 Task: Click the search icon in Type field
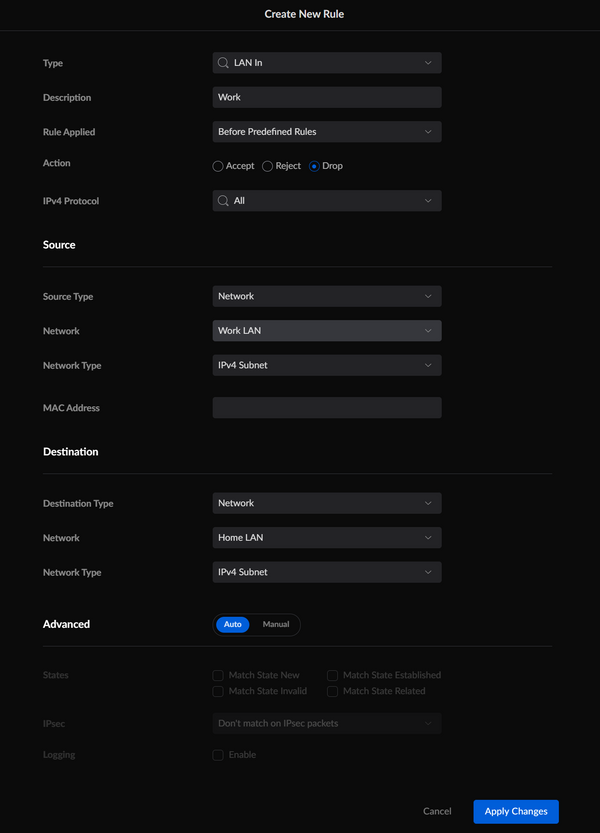point(223,63)
